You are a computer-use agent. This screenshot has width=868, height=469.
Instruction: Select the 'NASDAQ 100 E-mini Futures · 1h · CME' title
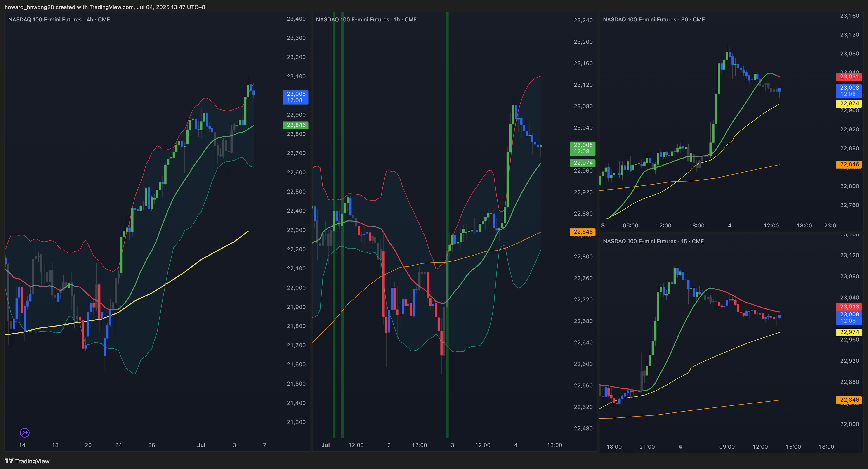pyautogui.click(x=366, y=19)
